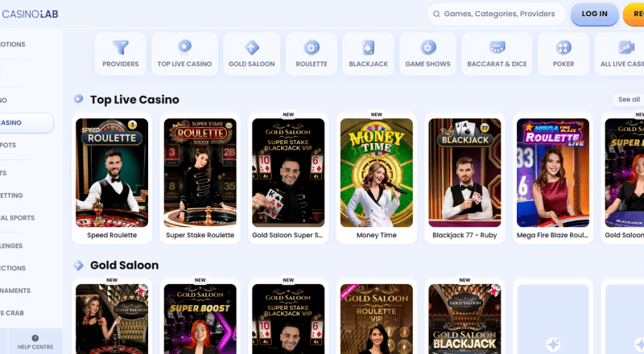Image resolution: width=644 pixels, height=354 pixels.
Task: Click the Top Live Casino section heading
Action: pos(134,100)
